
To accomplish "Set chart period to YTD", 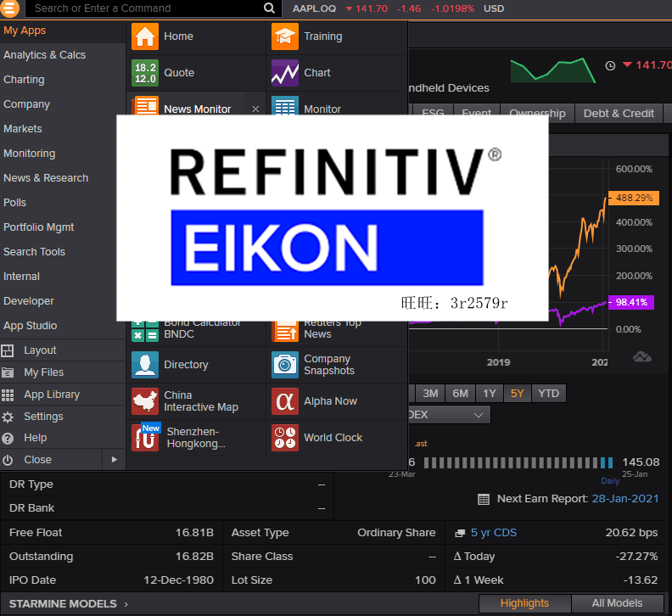I will 549,394.
